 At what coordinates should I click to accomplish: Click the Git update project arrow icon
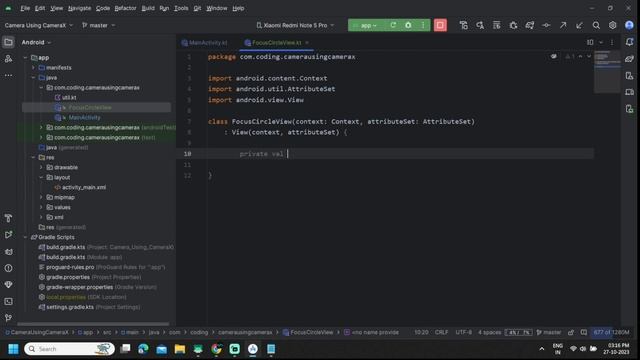[x=579, y=25]
